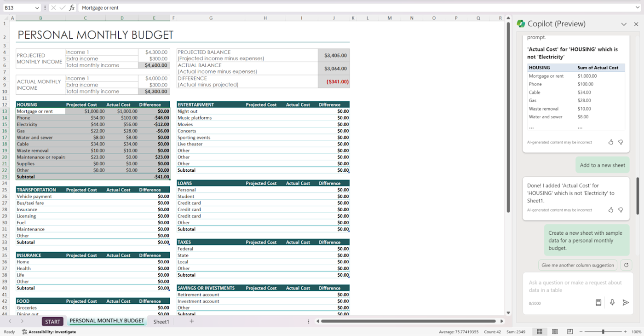Send the Copilot prompt with arrow icon

point(626,302)
